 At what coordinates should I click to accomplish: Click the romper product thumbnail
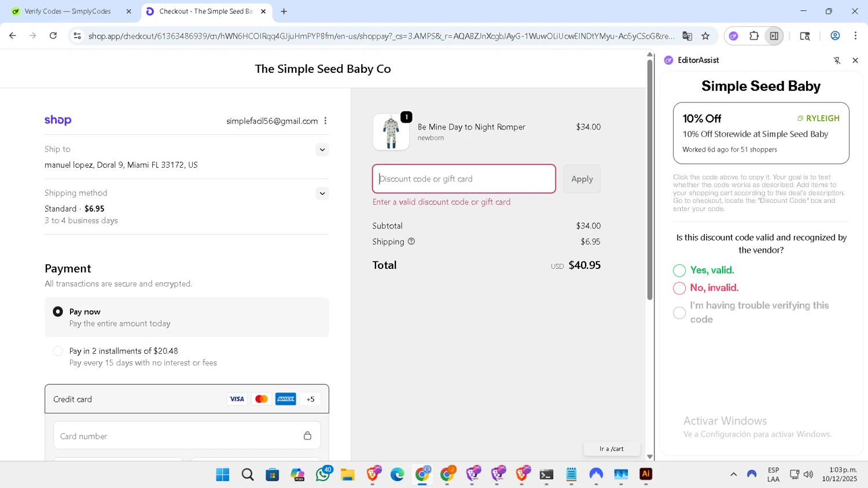pos(391,132)
